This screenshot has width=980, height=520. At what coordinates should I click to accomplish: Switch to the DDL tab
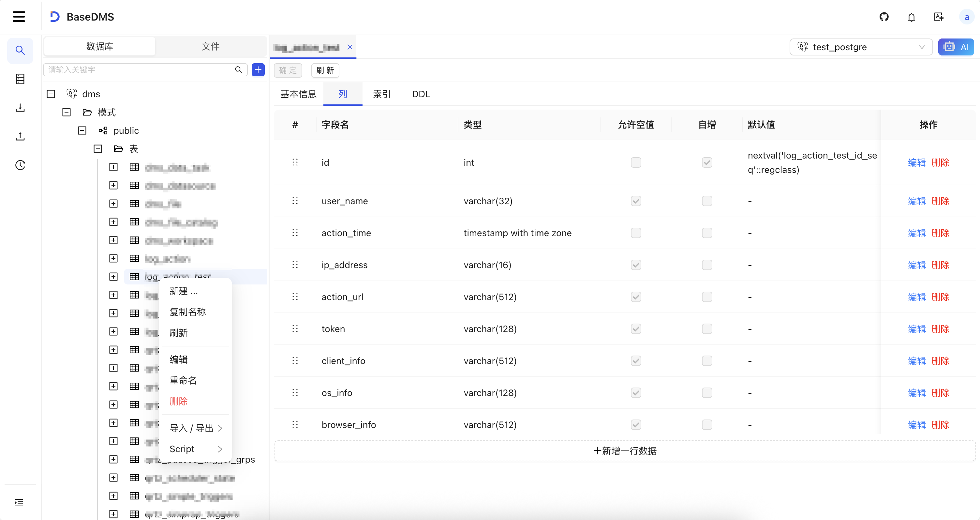tap(420, 94)
